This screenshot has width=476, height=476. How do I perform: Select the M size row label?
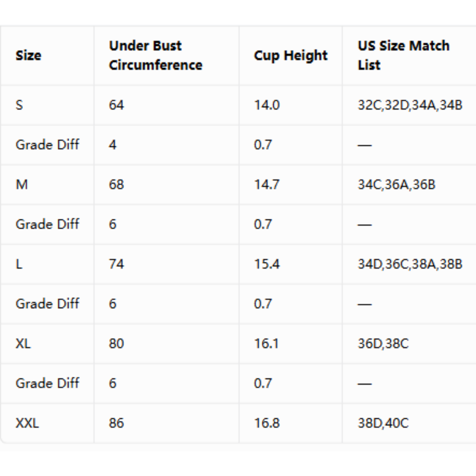(x=22, y=185)
